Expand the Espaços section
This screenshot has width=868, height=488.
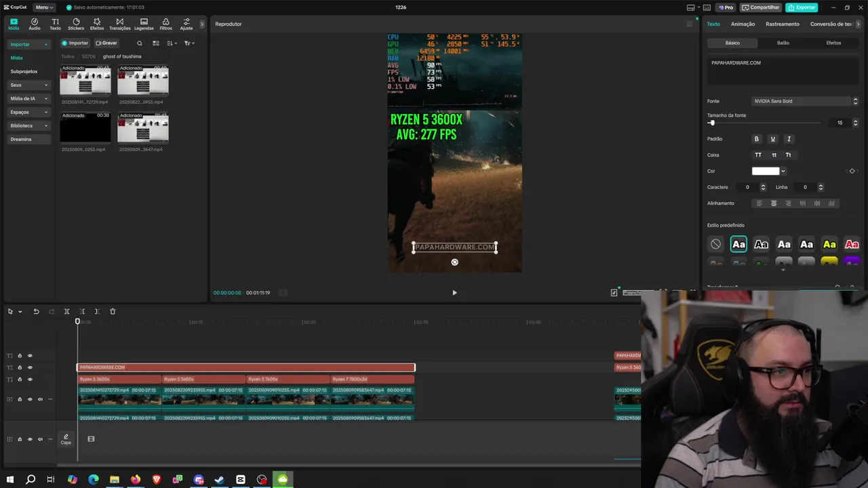[45, 113]
